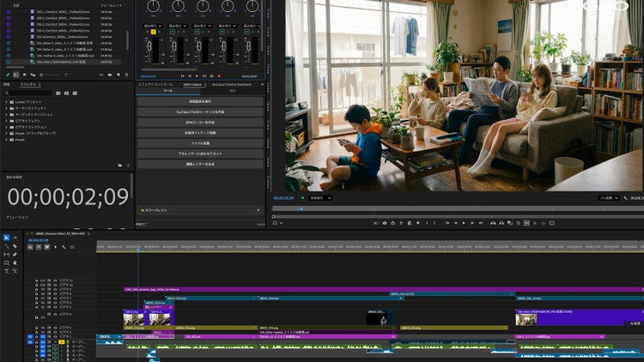The image size is (644, 362).
Task: Select the Hand tool
Action: click(x=15, y=262)
